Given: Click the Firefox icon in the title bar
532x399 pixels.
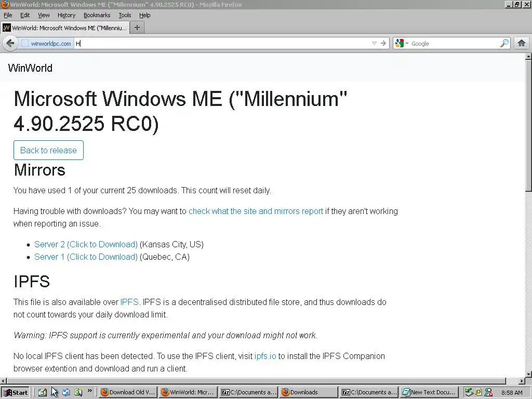Looking at the screenshot, I should [x=5, y=4].
